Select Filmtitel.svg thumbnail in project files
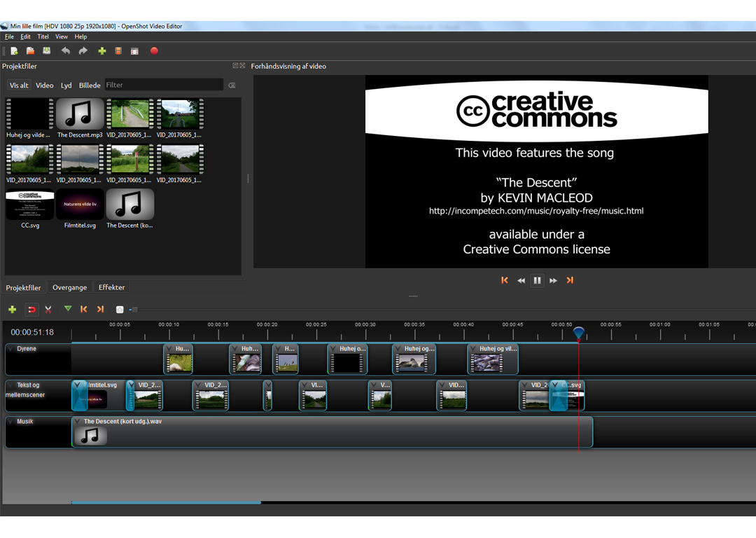The height and width of the screenshot is (538, 756). coord(80,209)
